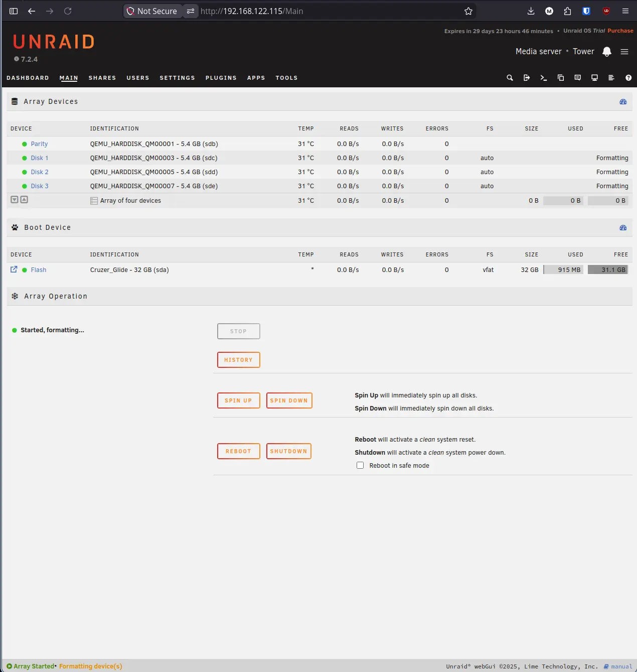Navigate to the APPS page

256,78
